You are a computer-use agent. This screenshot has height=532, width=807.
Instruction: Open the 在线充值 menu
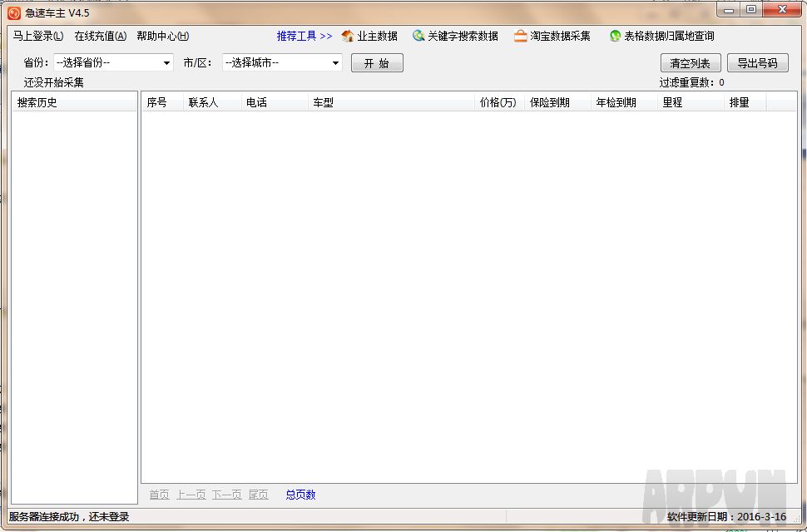(100, 36)
